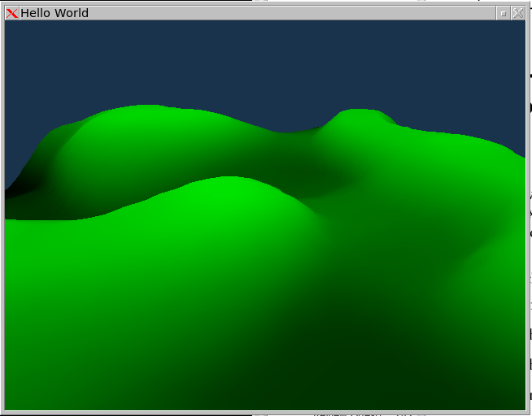Image resolution: width=532 pixels, height=416 pixels.
Task: Grab the bottom-right corner of the window frame
Action: [525, 412]
